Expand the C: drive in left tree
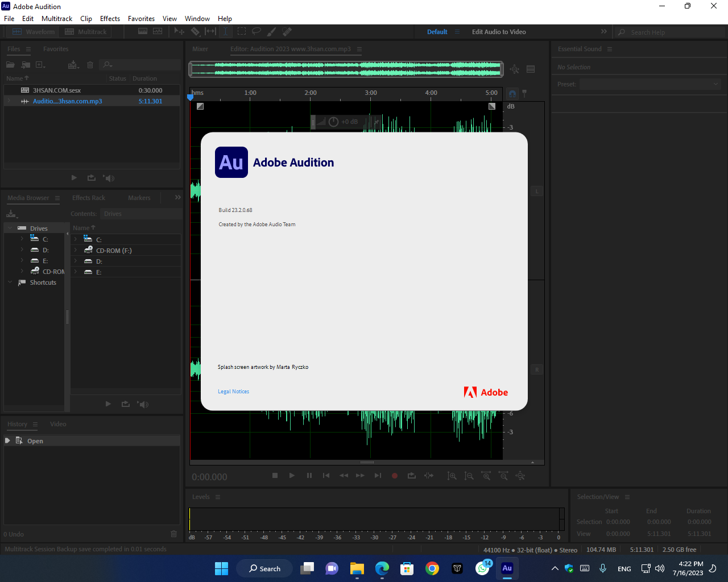The width and height of the screenshot is (728, 582). point(22,239)
